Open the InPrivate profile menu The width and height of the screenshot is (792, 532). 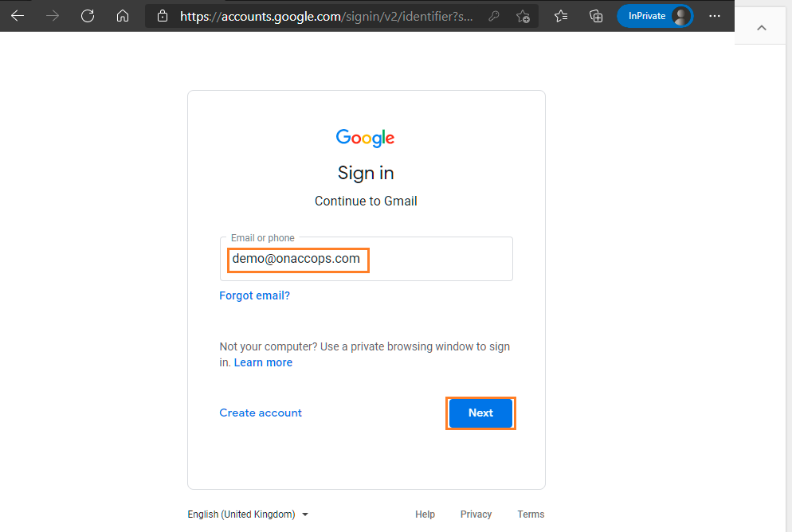tap(655, 16)
